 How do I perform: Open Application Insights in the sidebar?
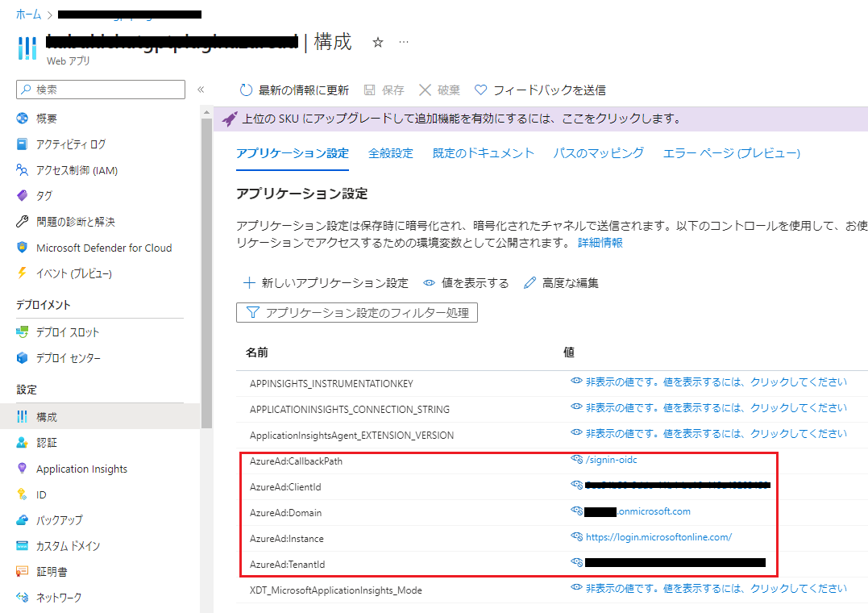[82, 469]
